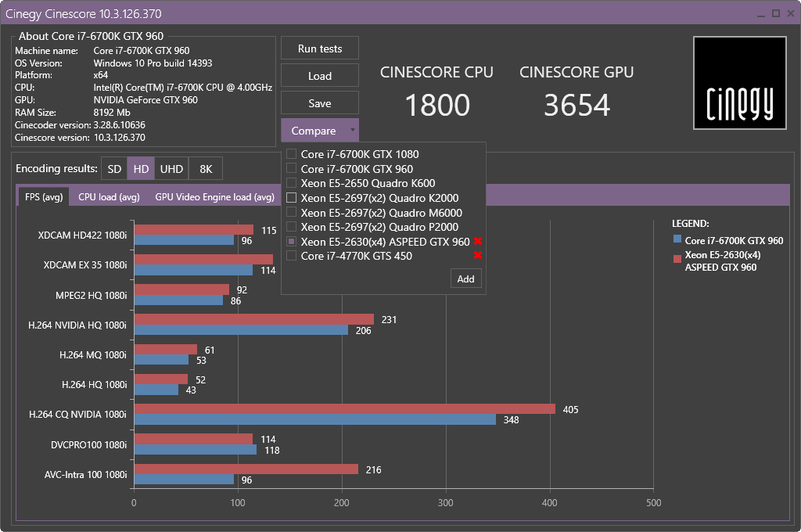Minimize the Cinescore window
The image size is (801, 532).
761,14
